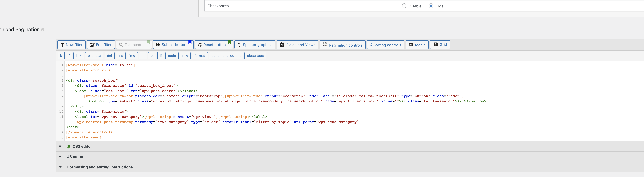The width and height of the screenshot is (644, 177).
Task: Click code line 2 [wpv-filter-controls]
Action: [x=89, y=70]
